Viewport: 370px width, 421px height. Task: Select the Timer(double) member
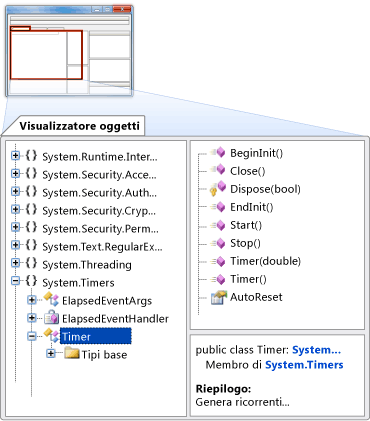pos(265,261)
